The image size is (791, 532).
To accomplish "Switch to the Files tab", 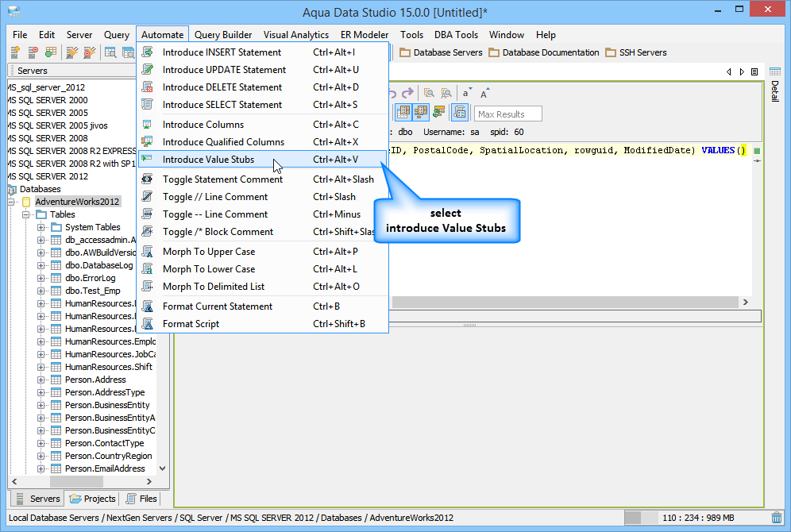I will 141,499.
